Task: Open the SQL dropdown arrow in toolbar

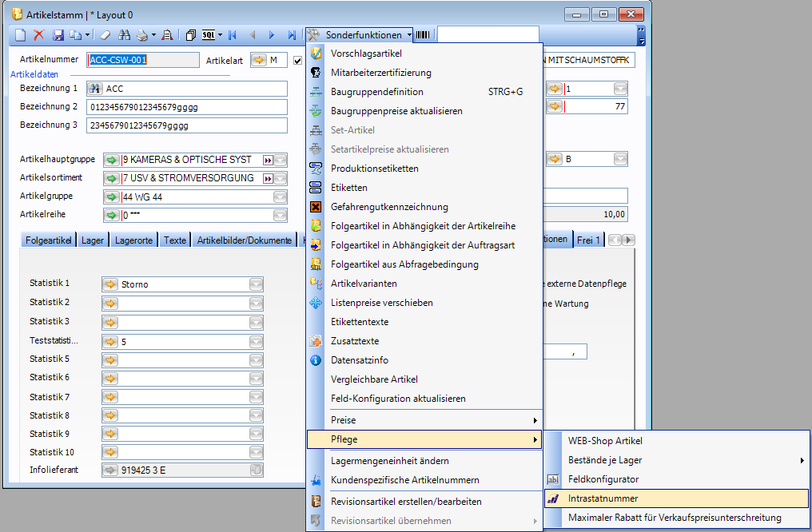Action: coord(220,35)
